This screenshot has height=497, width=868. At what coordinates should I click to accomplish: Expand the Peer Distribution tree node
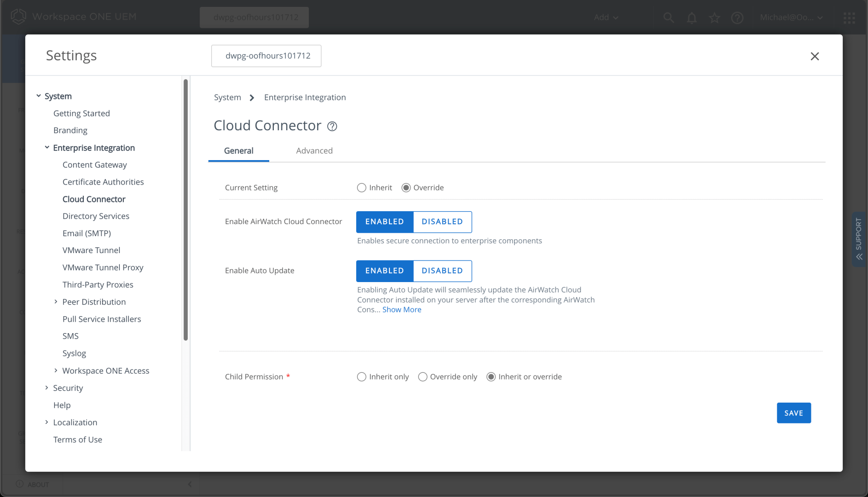(56, 302)
